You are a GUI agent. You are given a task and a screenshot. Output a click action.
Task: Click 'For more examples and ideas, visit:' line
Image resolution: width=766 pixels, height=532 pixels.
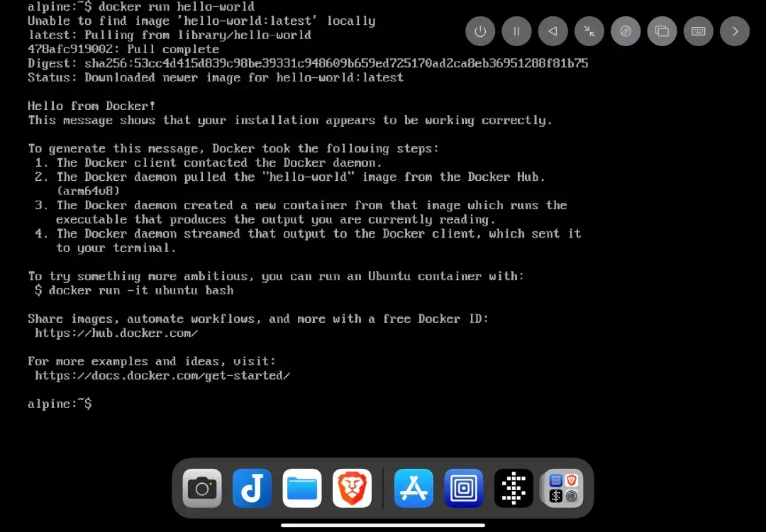coord(152,362)
